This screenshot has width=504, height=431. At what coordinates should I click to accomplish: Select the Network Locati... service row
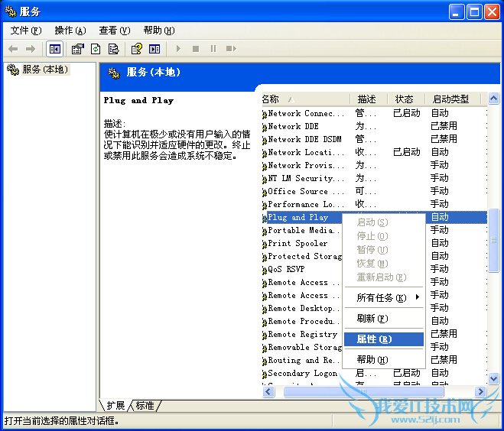coord(375,152)
